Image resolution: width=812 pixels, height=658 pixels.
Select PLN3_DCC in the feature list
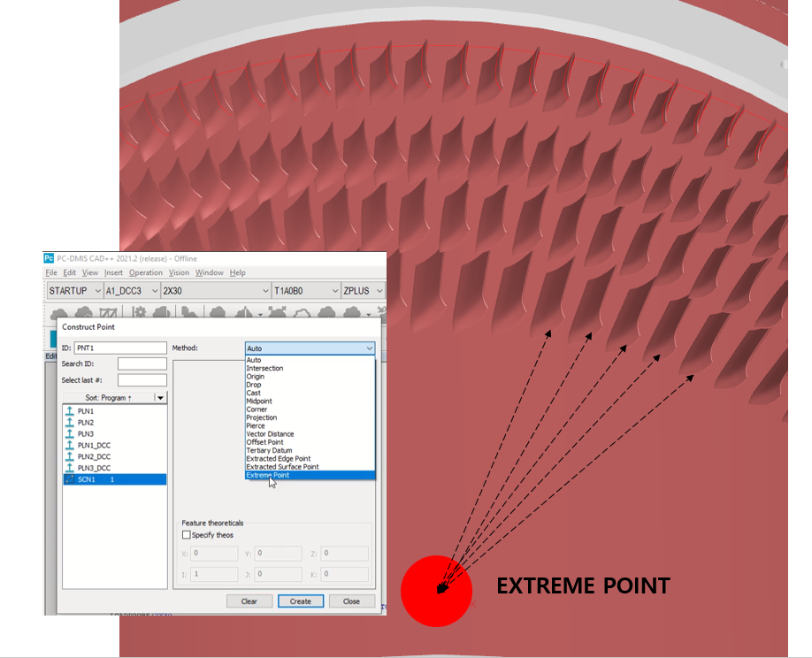(114, 468)
